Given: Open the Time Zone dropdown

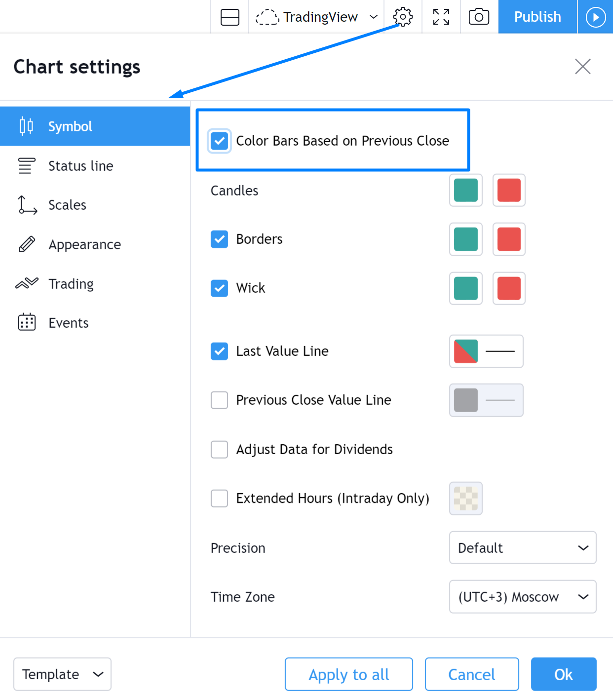Looking at the screenshot, I should (x=523, y=596).
